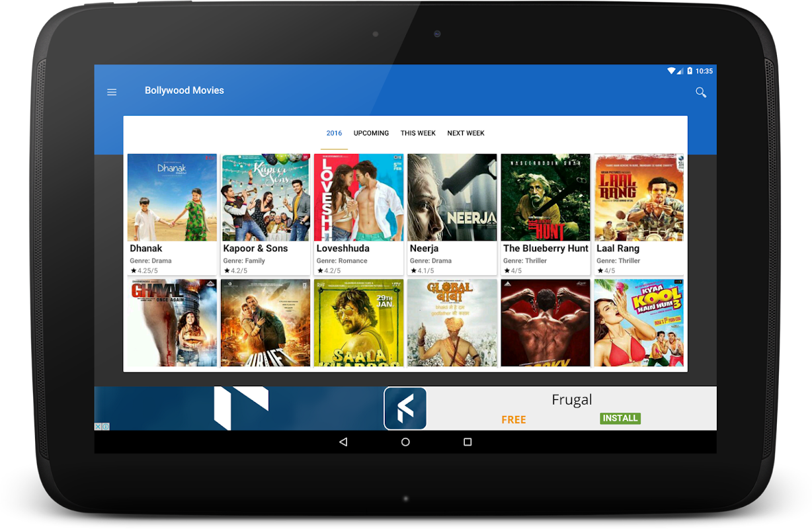Screen dimensions: 812x529
Task: Open the Laal Rang movie poster
Action: [x=639, y=198]
